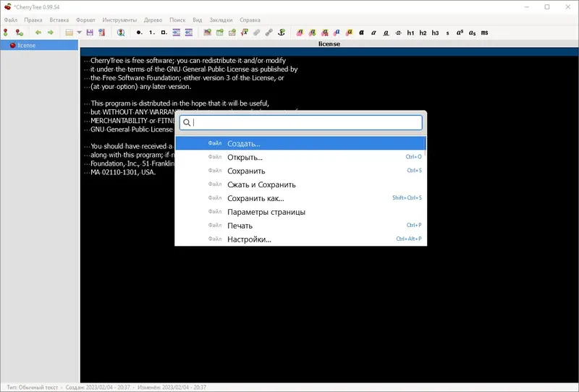Insert anchor toolbar icon
Screen dimensions: 579x392
[x=282, y=33]
